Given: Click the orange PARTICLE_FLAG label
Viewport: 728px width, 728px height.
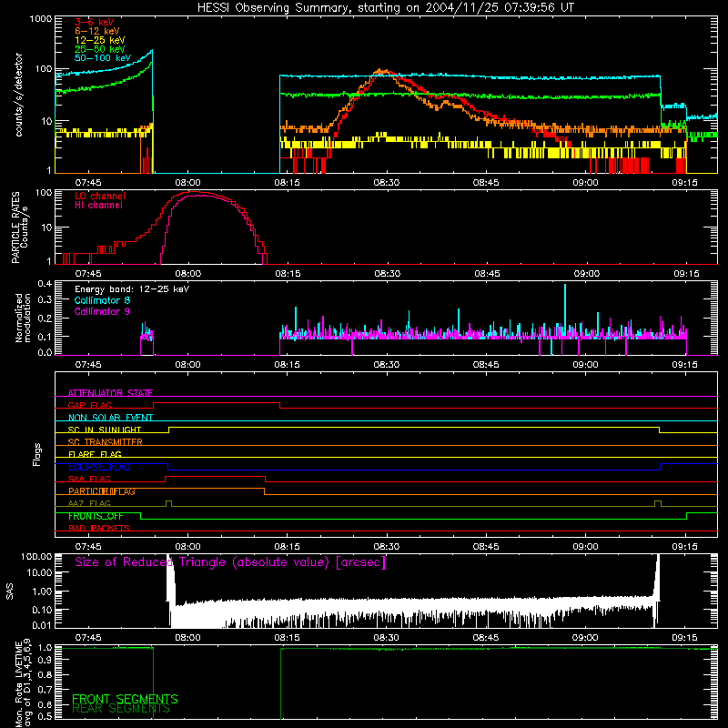Looking at the screenshot, I should (102, 491).
